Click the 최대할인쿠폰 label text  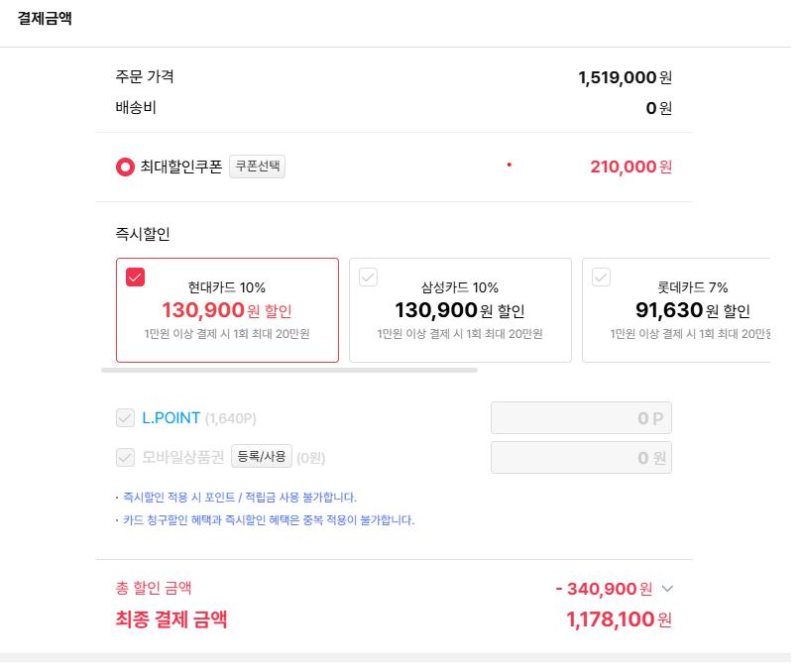point(181,167)
